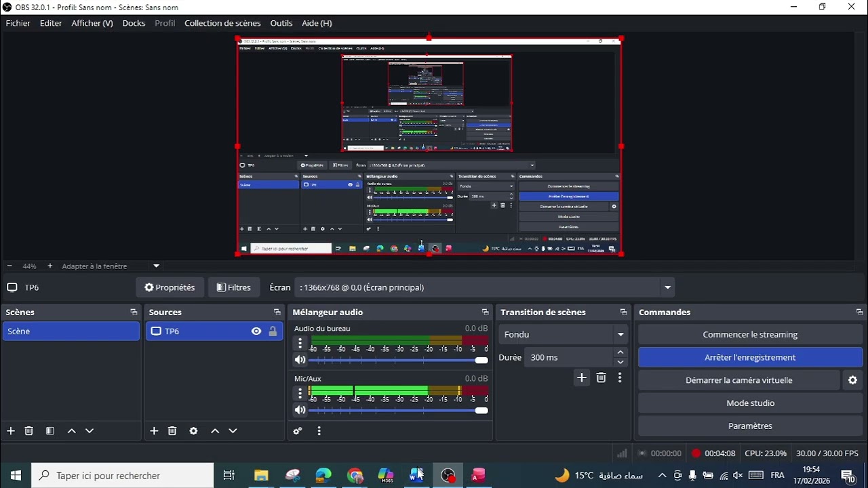Stop recording with Arrêter l'enregistrement

[750, 357]
